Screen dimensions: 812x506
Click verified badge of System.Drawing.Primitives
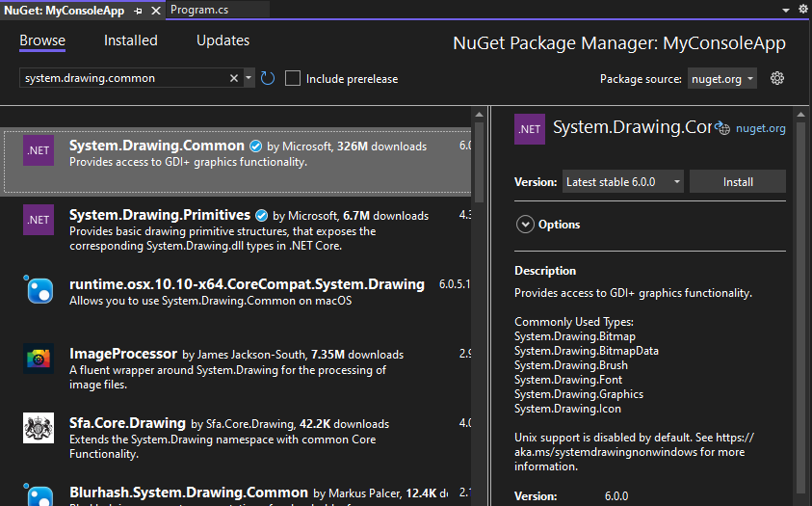click(x=262, y=216)
